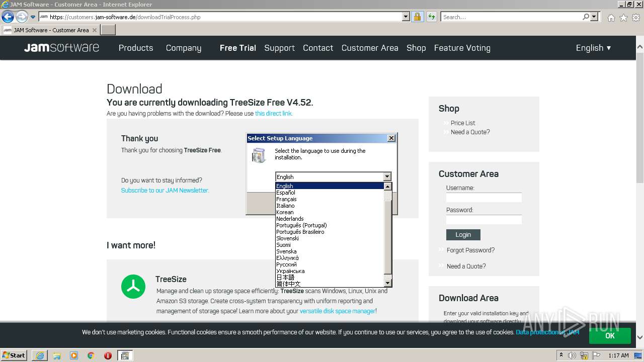Click the browser Back arrow button
Screen dimensions: 644x362
coord(8,17)
